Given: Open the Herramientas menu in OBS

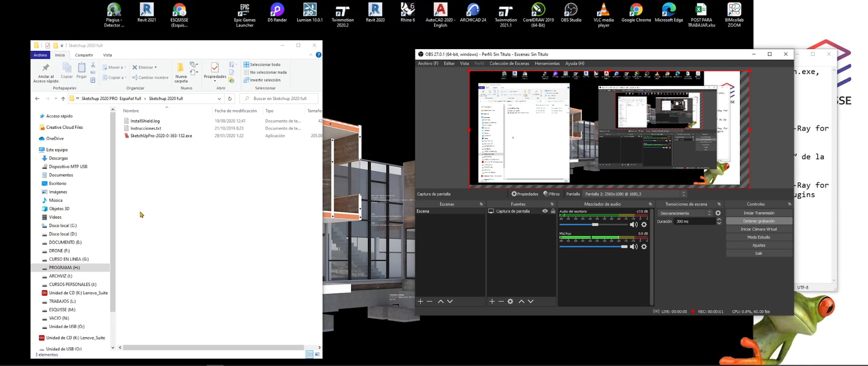Looking at the screenshot, I should pyautogui.click(x=547, y=64).
